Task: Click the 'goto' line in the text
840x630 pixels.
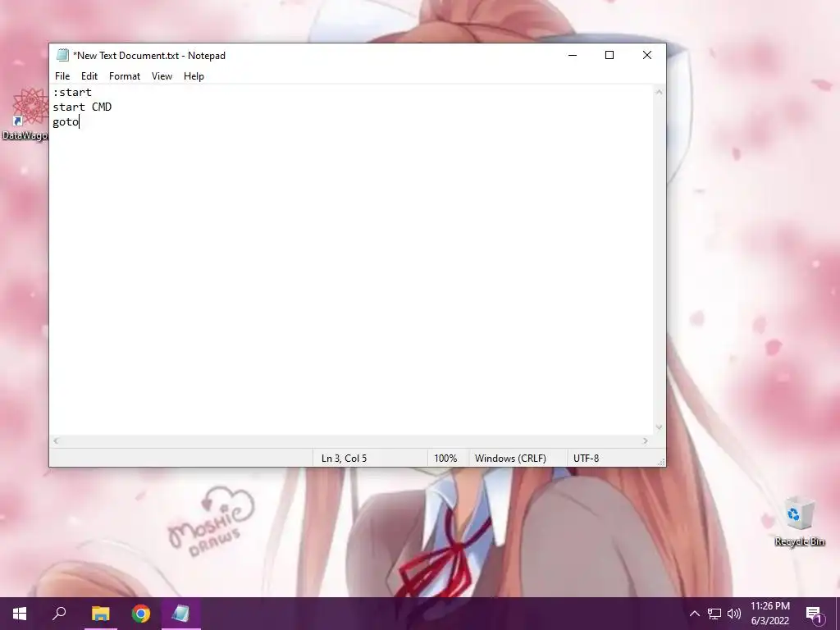Action: (66, 121)
